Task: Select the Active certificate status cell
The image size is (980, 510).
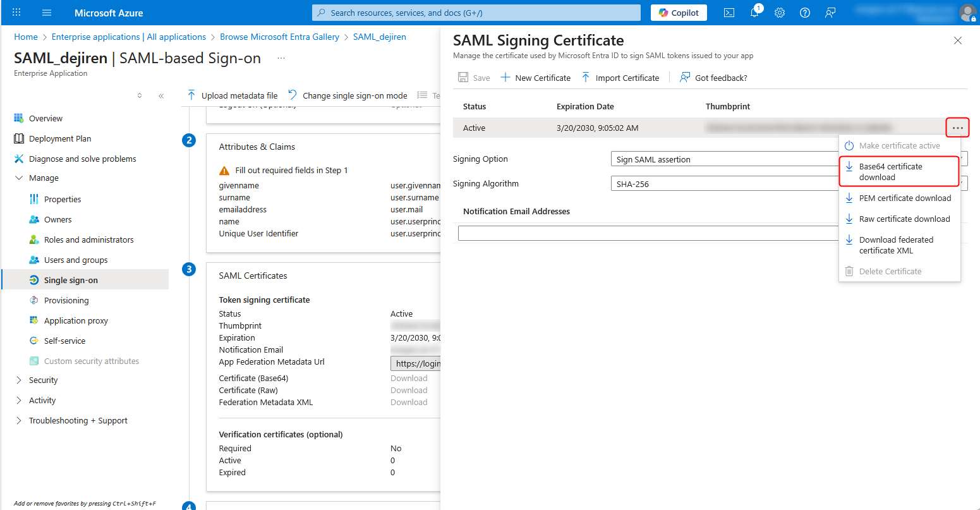Action: pos(474,128)
